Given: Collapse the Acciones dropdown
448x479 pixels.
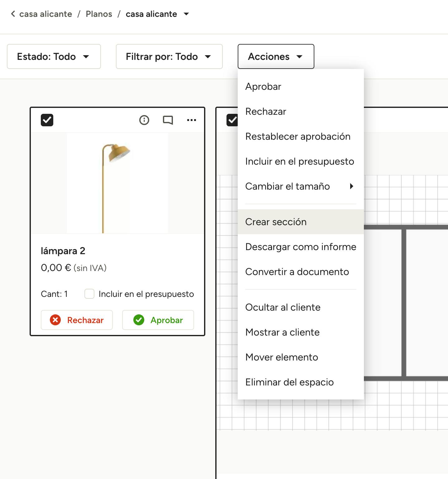Looking at the screenshot, I should click(276, 56).
